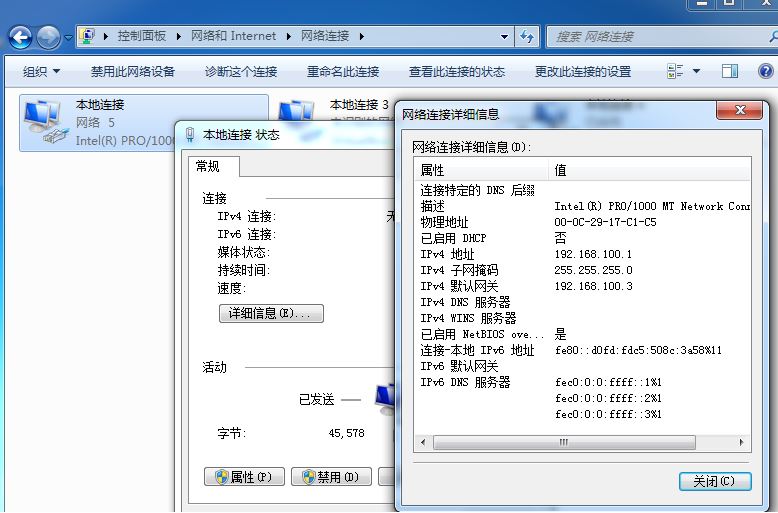The width and height of the screenshot is (778, 513).
Task: Click the 本地连接 状态 title icon
Action: click(190, 134)
